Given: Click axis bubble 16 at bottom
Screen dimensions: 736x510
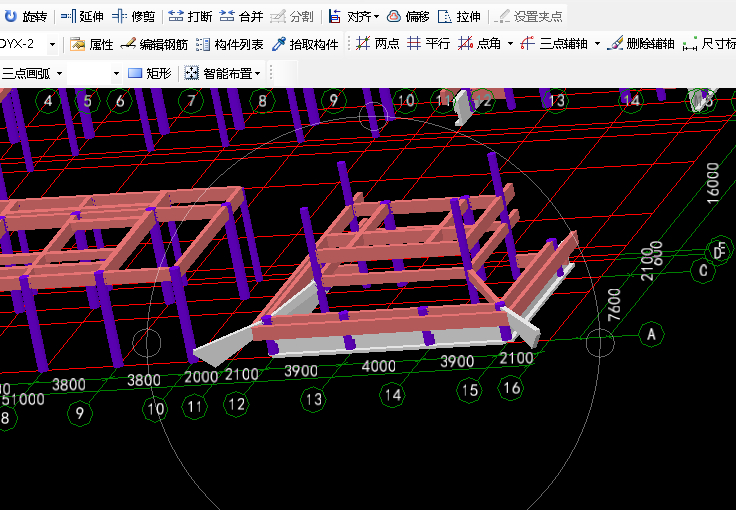Looking at the screenshot, I should (x=511, y=388).
